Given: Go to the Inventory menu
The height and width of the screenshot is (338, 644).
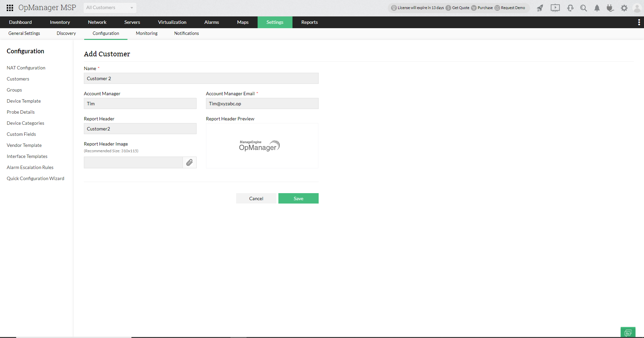Looking at the screenshot, I should 60,22.
